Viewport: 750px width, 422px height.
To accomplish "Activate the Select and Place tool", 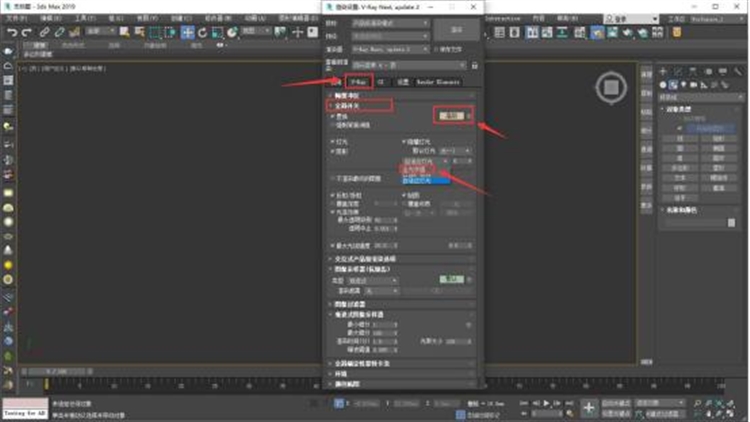I will [232, 33].
